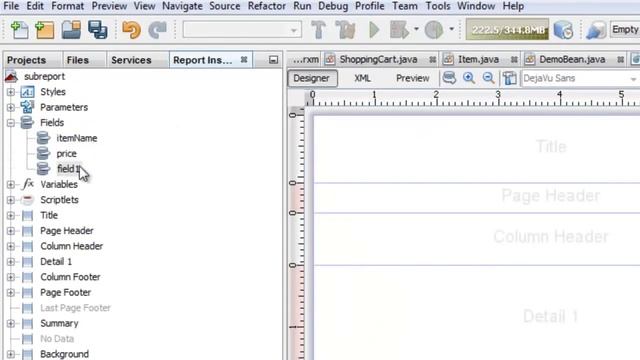Open the Debug Project dropdown arrow
Viewport: 640px width, 360px height.
(x=416, y=29)
